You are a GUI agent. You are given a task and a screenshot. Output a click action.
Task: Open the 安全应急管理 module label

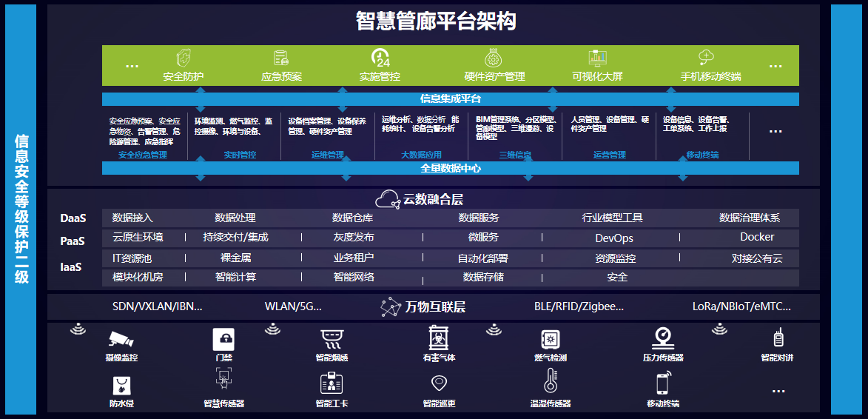click(143, 155)
